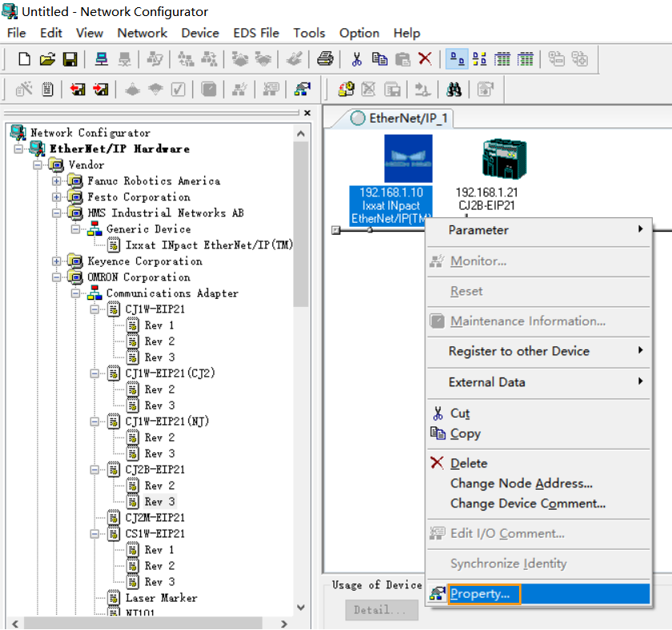672x630 pixels.
Task: Open the Network menu
Action: tap(142, 33)
